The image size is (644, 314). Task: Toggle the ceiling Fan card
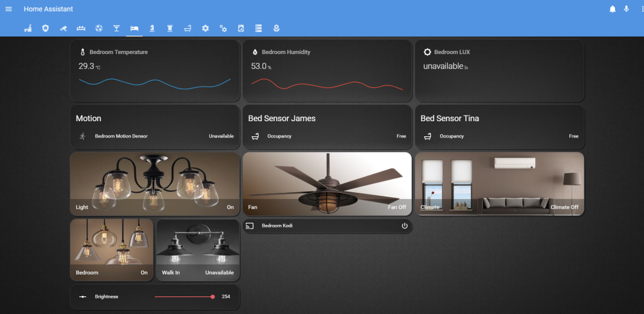tap(327, 184)
